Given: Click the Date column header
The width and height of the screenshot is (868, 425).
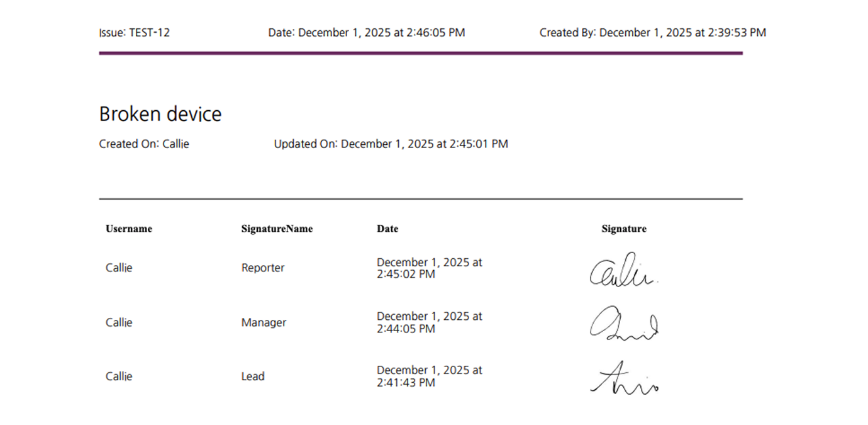Looking at the screenshot, I should 387,229.
